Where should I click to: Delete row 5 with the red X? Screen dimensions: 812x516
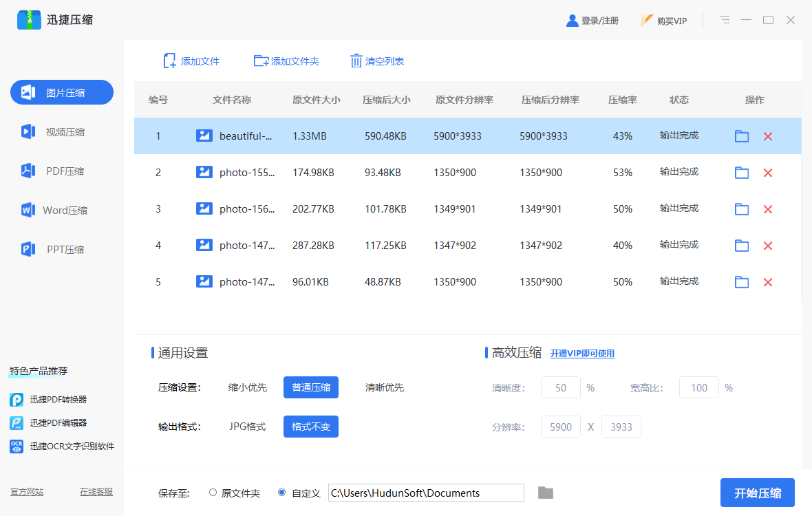(x=768, y=282)
